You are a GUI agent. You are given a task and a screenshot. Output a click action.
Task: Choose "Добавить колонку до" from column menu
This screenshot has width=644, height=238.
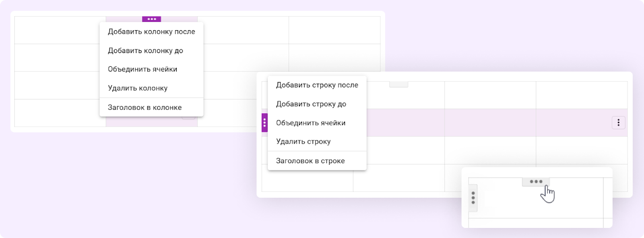tap(145, 51)
